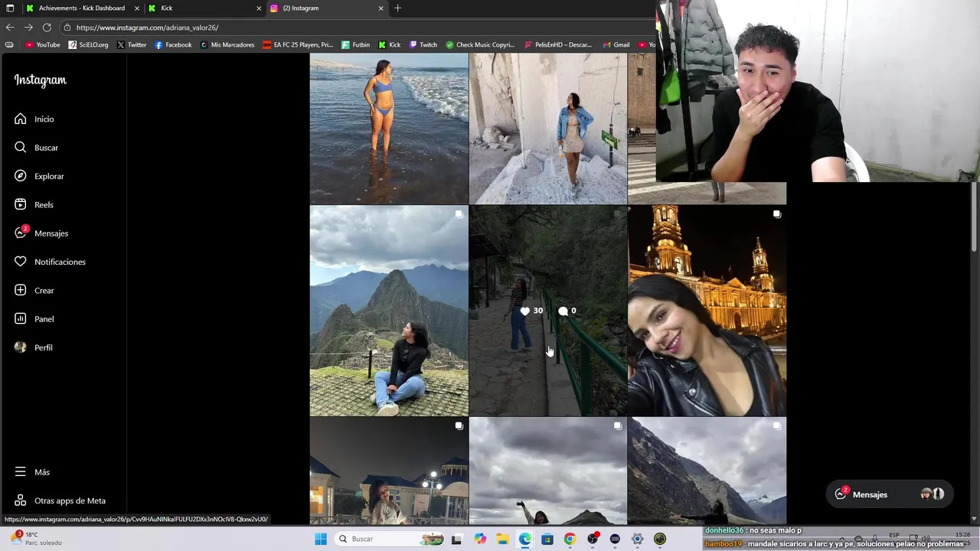Image resolution: width=980 pixels, height=551 pixels.
Task: Open Mensajes in the left sidebar
Action: 41,233
